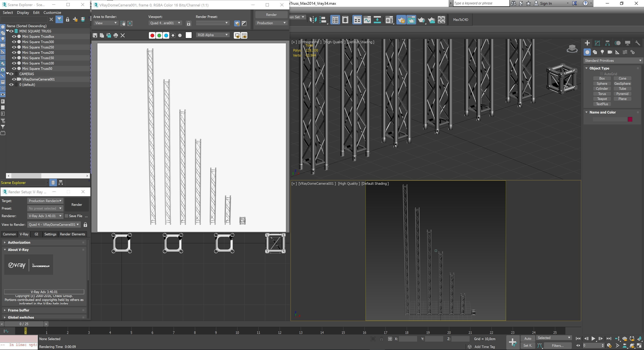Open the View to Render dropdown
This screenshot has width=644, height=350.
pos(54,225)
